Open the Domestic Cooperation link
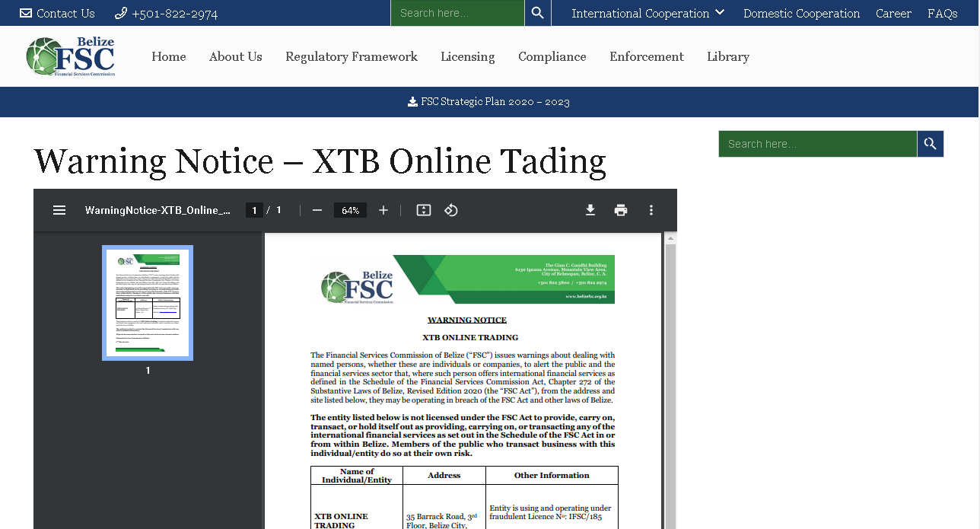Screen dimensions: 980x529 point(801,13)
